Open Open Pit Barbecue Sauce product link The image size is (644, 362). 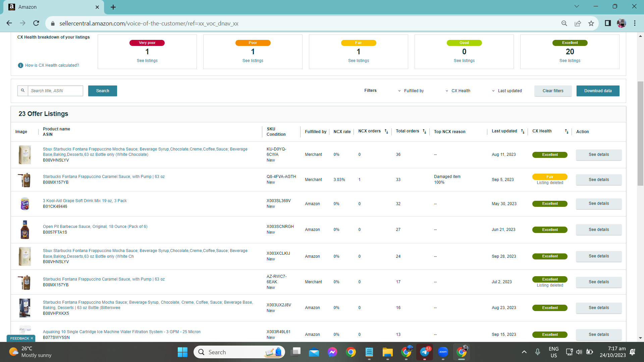(x=95, y=227)
